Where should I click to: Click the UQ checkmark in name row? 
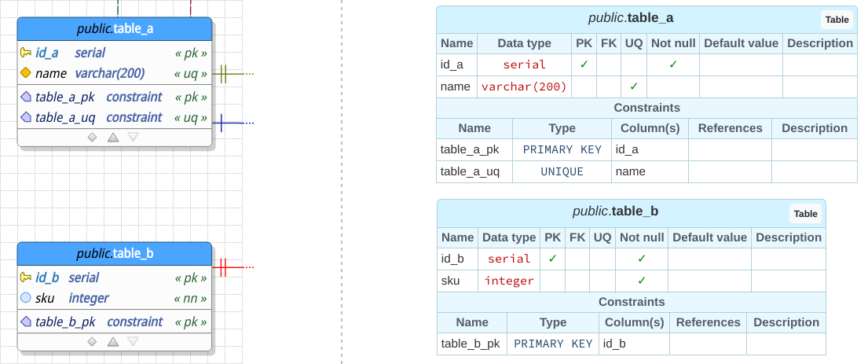pyautogui.click(x=634, y=86)
